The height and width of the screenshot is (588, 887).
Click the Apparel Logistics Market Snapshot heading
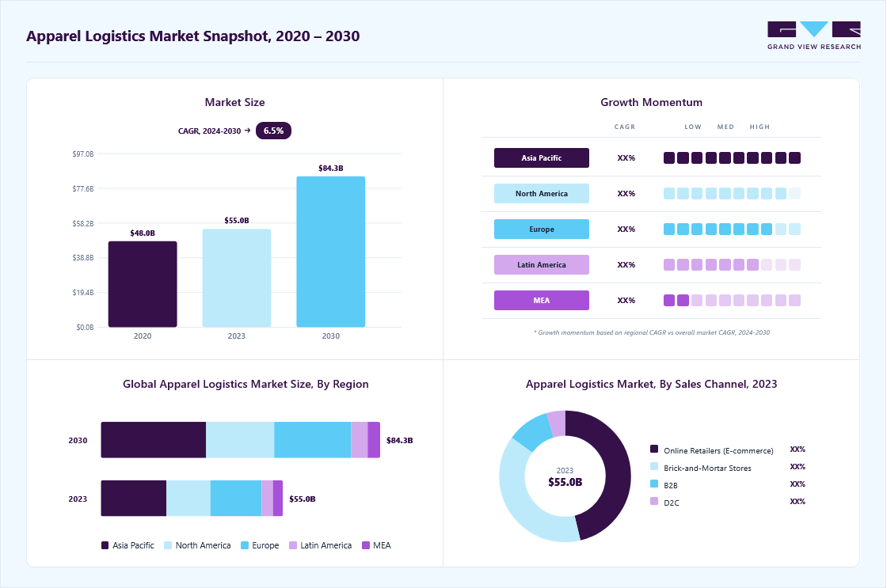[193, 36]
